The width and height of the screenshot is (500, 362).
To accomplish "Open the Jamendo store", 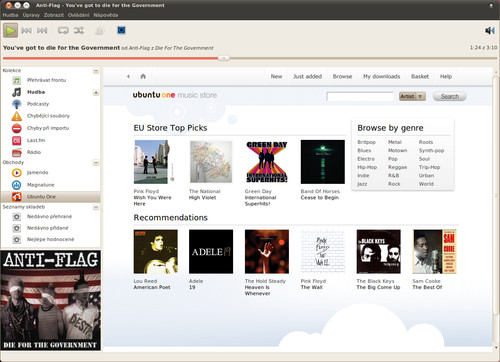I will [x=37, y=173].
